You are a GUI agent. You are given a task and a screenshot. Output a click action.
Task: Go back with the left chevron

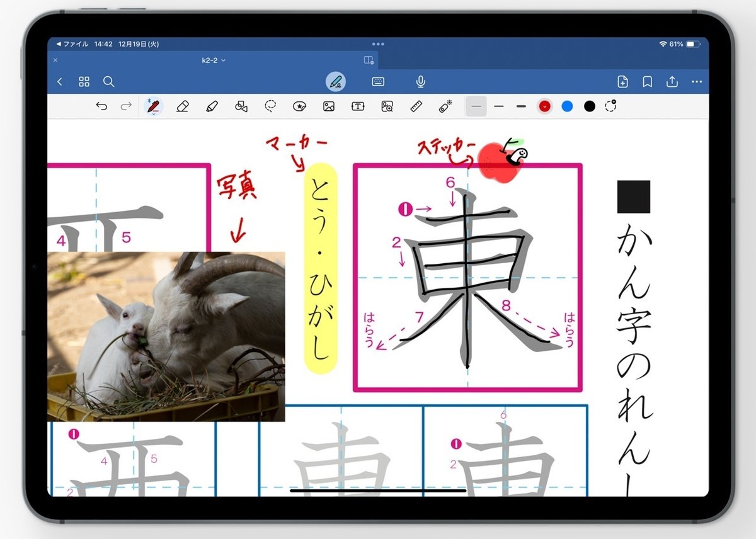[x=60, y=82]
